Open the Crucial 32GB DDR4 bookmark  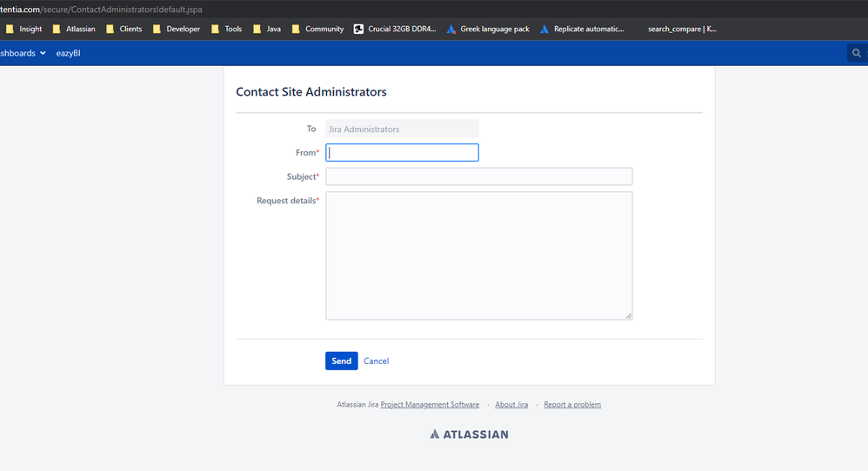(395, 29)
